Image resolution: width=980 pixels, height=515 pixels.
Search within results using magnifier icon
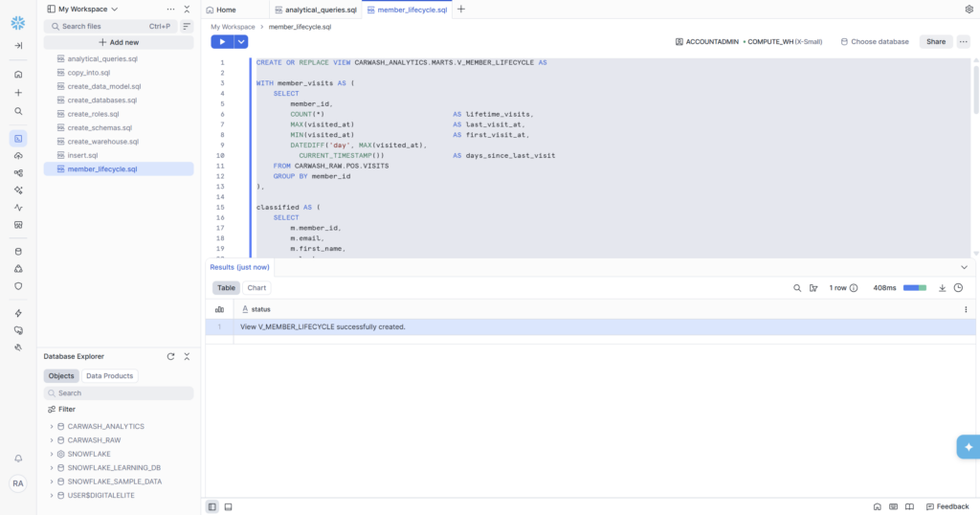point(797,287)
